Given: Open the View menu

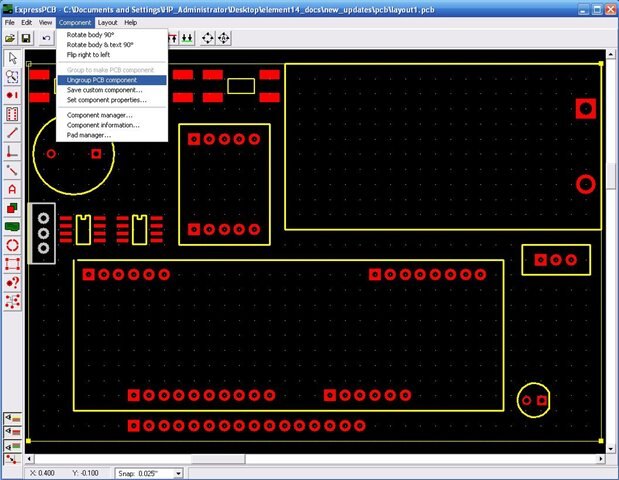Looking at the screenshot, I should [45, 22].
